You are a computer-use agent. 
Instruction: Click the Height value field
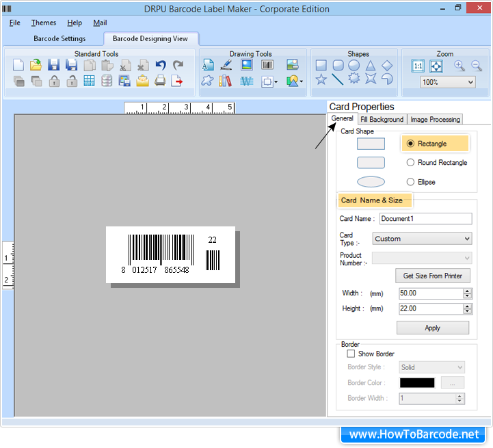pyautogui.click(x=431, y=308)
